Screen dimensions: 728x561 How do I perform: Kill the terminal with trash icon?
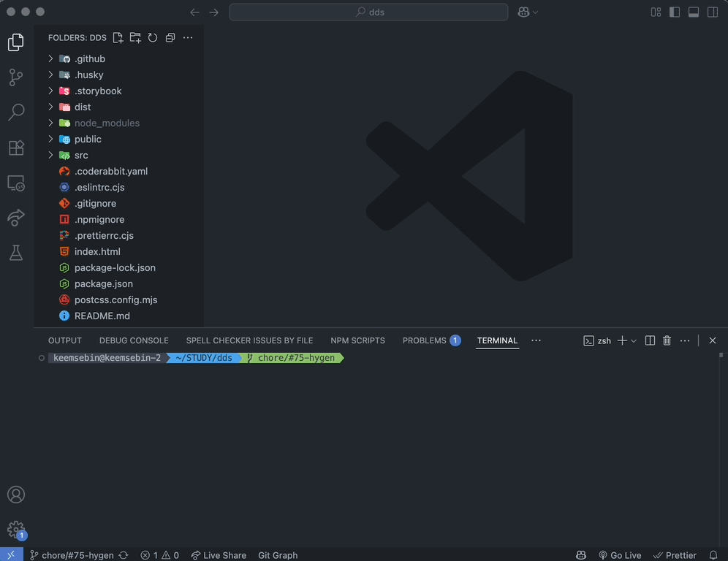point(667,340)
